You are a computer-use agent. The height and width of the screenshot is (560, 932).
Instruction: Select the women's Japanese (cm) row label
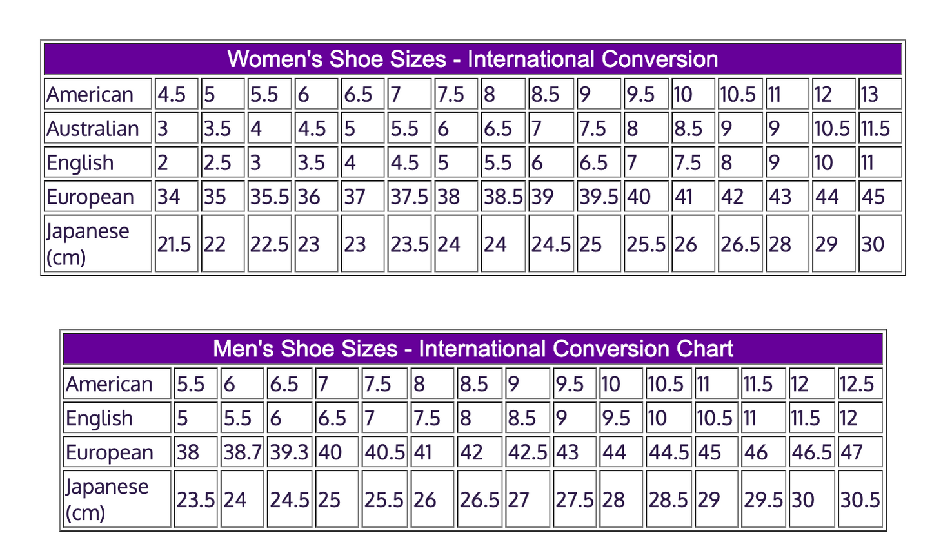coord(88,244)
